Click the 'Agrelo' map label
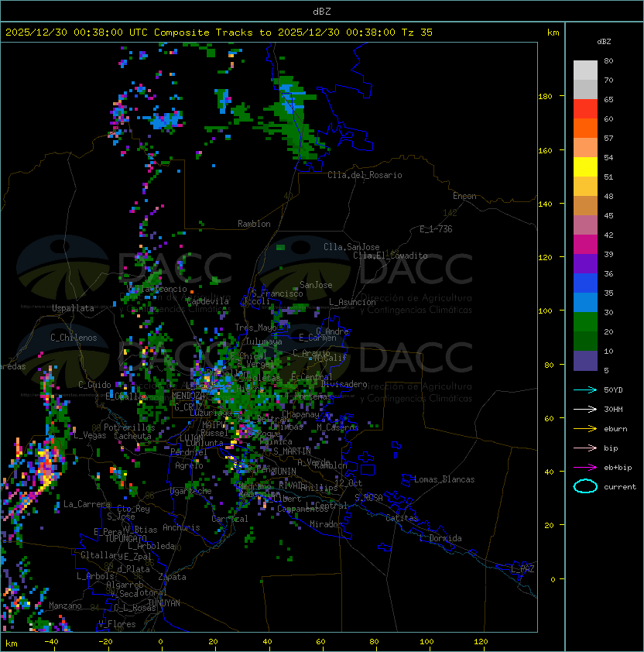This screenshot has height=652, width=644. 189,465
